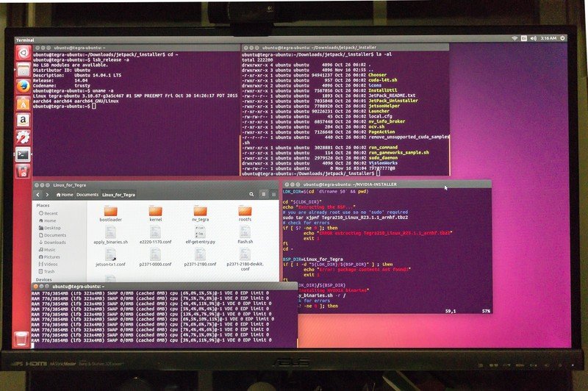Click the Terminal menu title in top panel
The image size is (588, 391).
click(25, 40)
